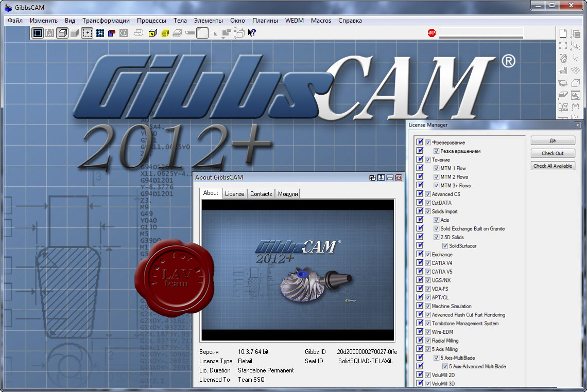
Task: Toggle the gray checkbox beside CATIA V5
Action: 428,272
